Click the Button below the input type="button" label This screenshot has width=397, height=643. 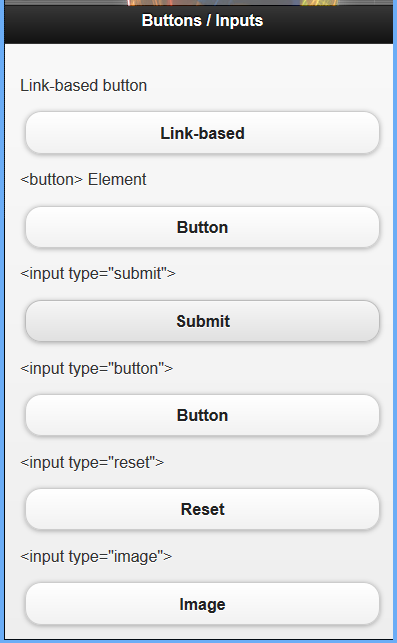tap(202, 415)
